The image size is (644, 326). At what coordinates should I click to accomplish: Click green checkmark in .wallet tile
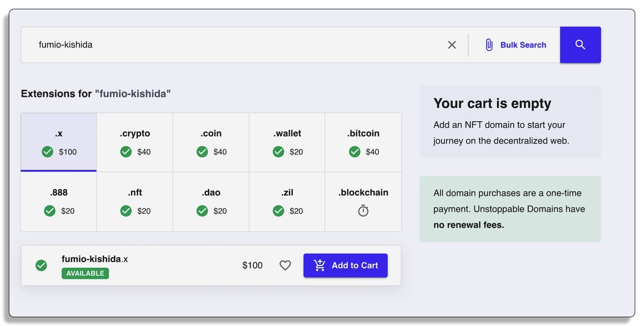click(x=279, y=152)
